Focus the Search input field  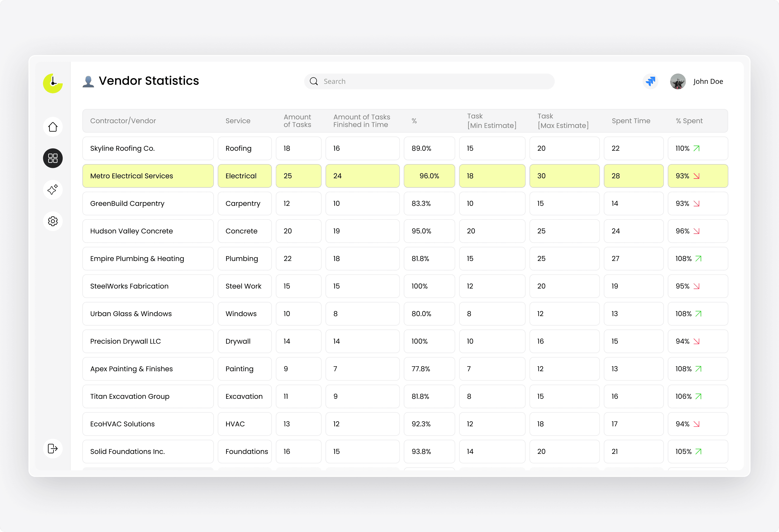tap(429, 81)
